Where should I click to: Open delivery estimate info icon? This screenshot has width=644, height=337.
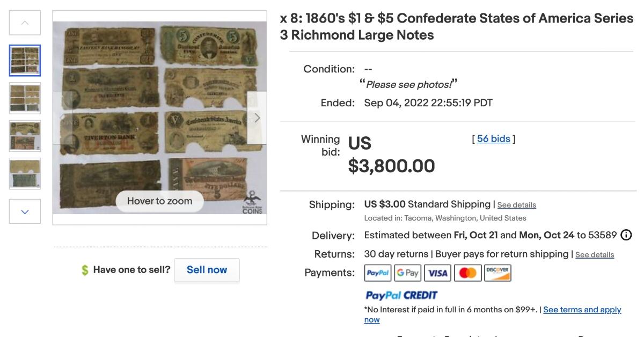[x=626, y=235]
